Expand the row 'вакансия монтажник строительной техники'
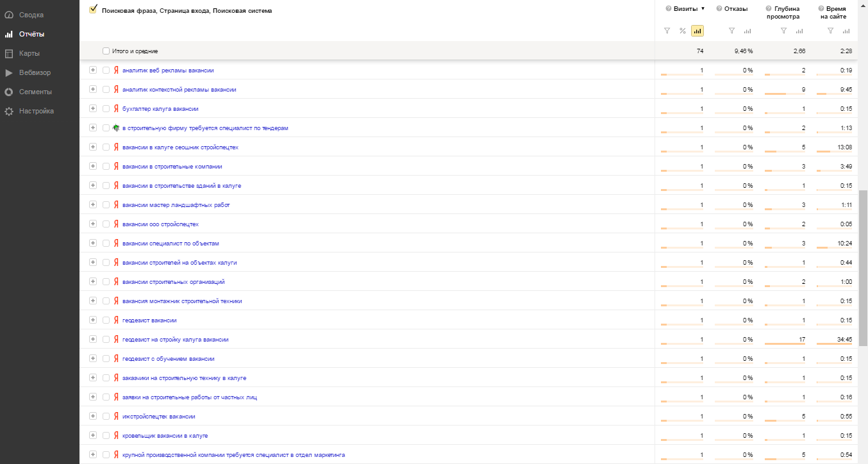This screenshot has width=868, height=464. [x=93, y=301]
